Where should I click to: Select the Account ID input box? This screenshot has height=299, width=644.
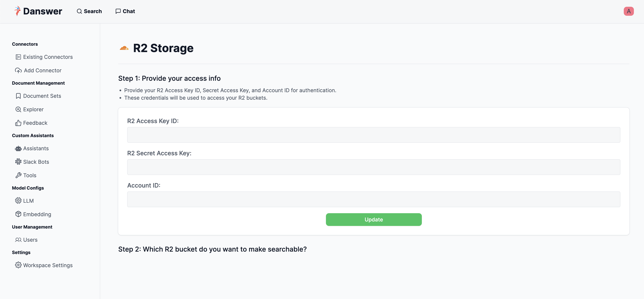tap(374, 199)
